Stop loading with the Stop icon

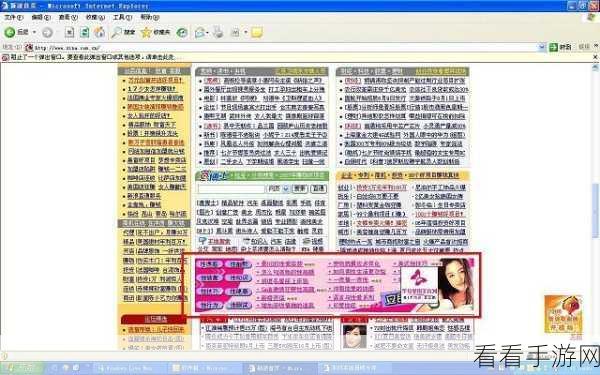(69, 33)
